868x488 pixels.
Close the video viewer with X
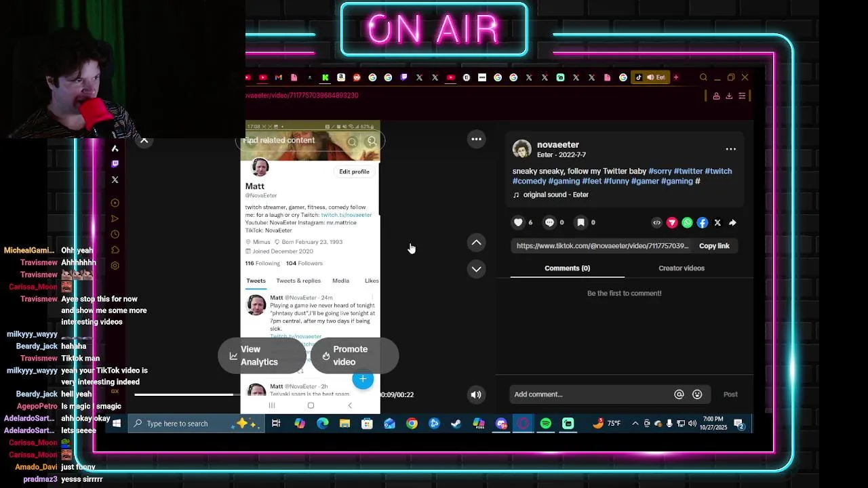click(144, 140)
